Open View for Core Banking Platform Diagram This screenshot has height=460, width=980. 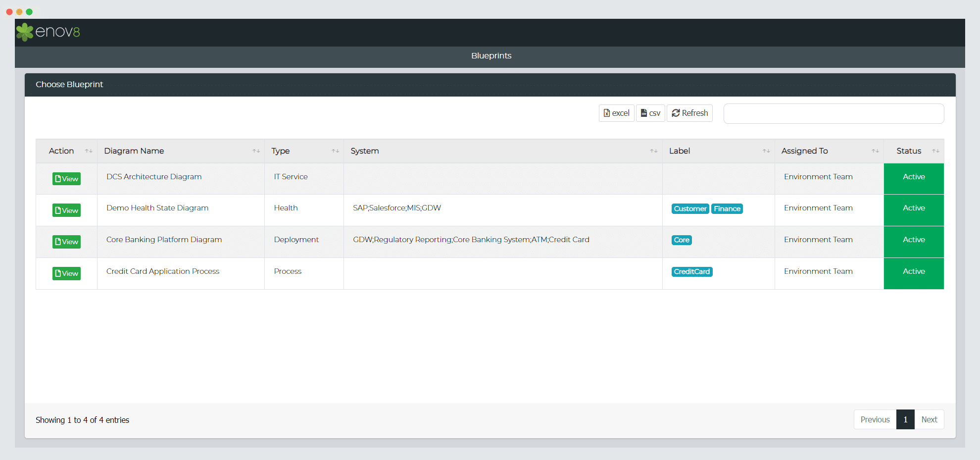[66, 242]
